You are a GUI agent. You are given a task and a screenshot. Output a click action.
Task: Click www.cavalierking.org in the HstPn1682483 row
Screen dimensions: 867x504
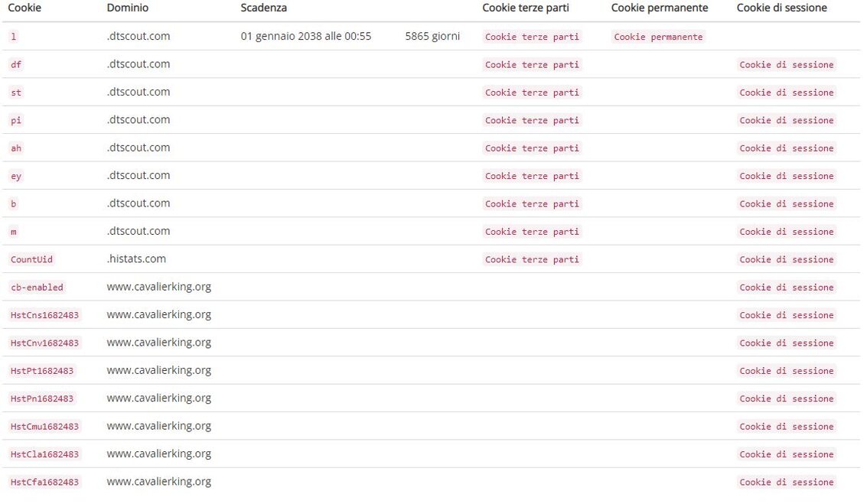point(158,398)
